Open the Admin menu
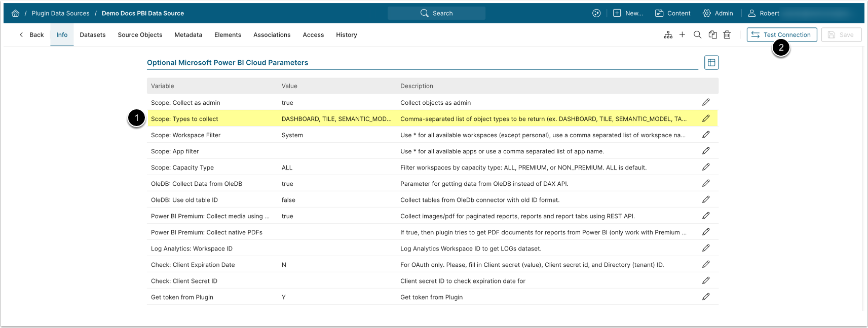Image resolution: width=868 pixels, height=328 pixels. [718, 13]
